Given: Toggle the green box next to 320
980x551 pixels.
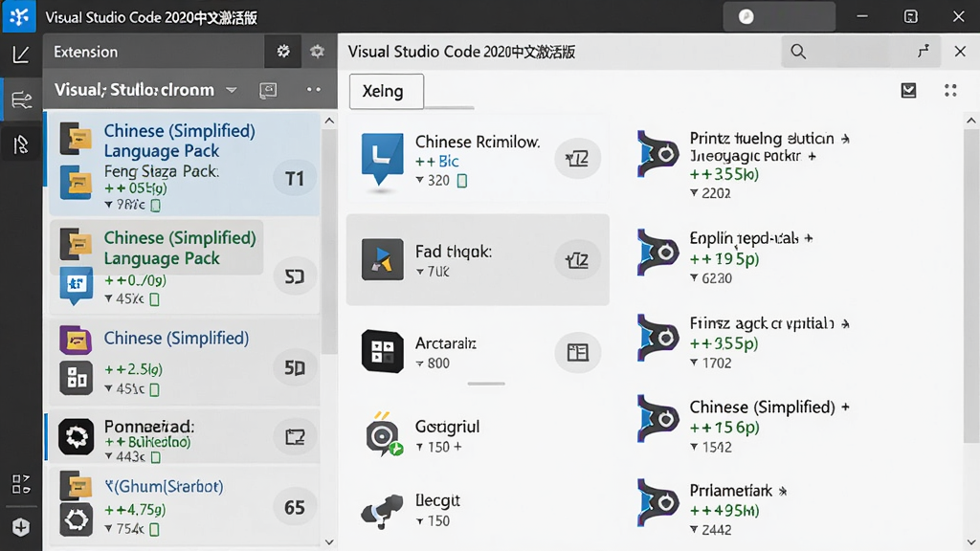Looking at the screenshot, I should coord(462,181).
